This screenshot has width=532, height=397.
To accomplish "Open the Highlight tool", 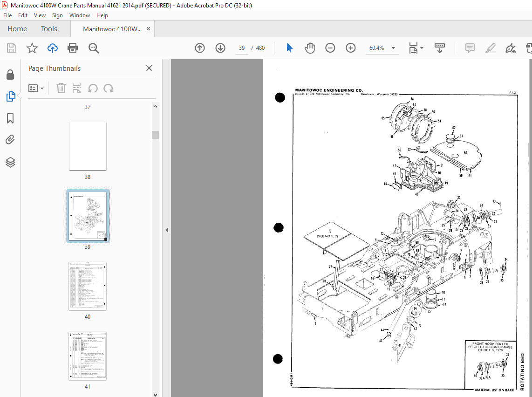I will (x=490, y=48).
